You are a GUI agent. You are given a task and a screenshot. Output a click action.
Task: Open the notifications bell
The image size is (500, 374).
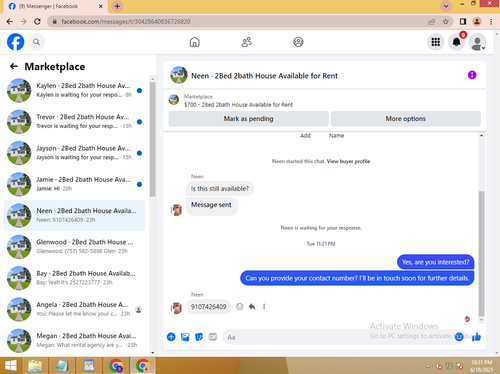tap(456, 42)
